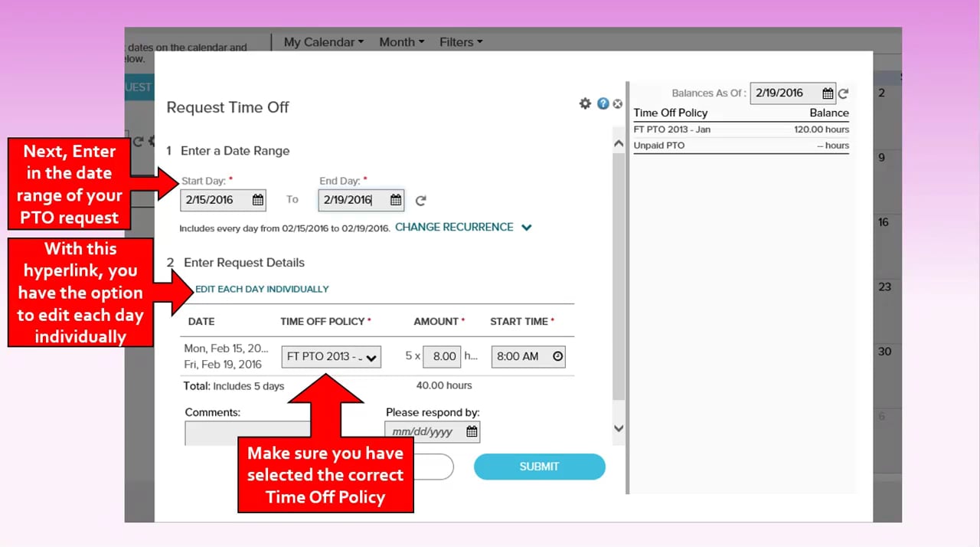Viewport: 980px width, 547px height.
Task: Click CHANGE RECURRENCE link
Action: (454, 227)
